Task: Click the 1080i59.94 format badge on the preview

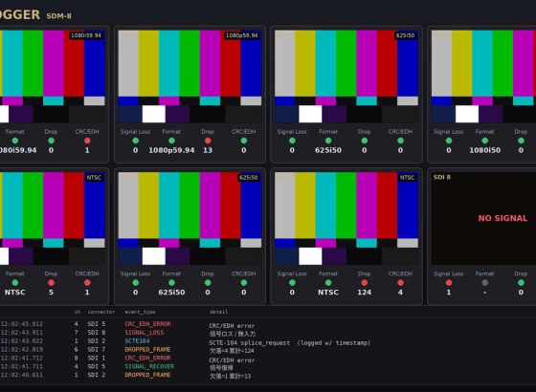Action: click(86, 35)
